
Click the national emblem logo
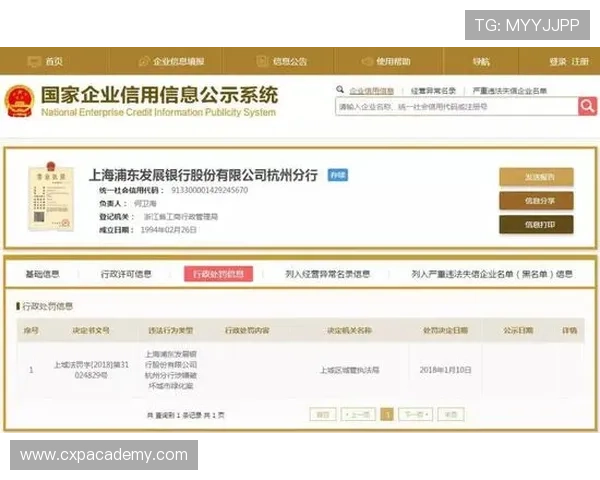click(x=20, y=101)
